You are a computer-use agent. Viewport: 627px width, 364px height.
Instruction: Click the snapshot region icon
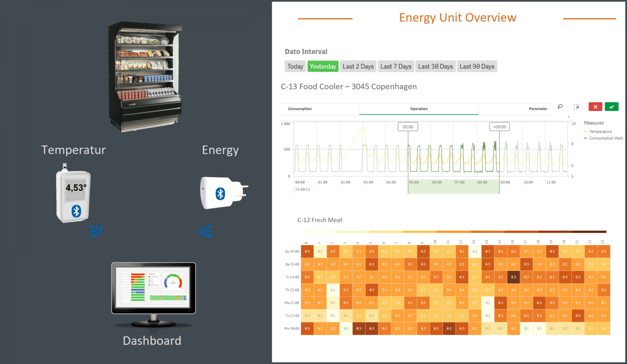(x=576, y=107)
